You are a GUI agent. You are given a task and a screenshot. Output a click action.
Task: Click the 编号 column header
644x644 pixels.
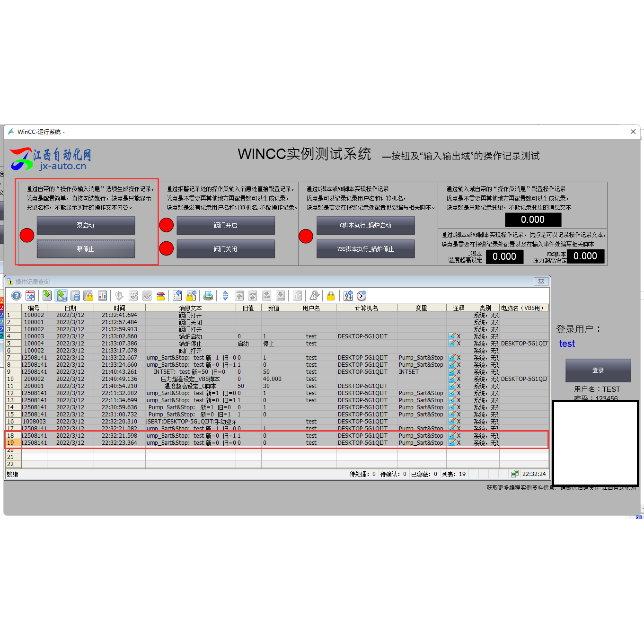coord(34,308)
